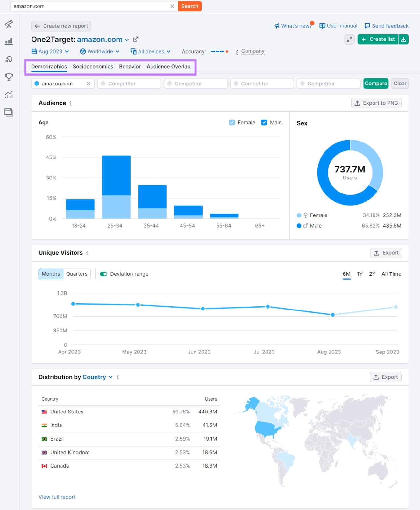
Task: Open the Aug 2023 date dropdown
Action: coord(50,51)
